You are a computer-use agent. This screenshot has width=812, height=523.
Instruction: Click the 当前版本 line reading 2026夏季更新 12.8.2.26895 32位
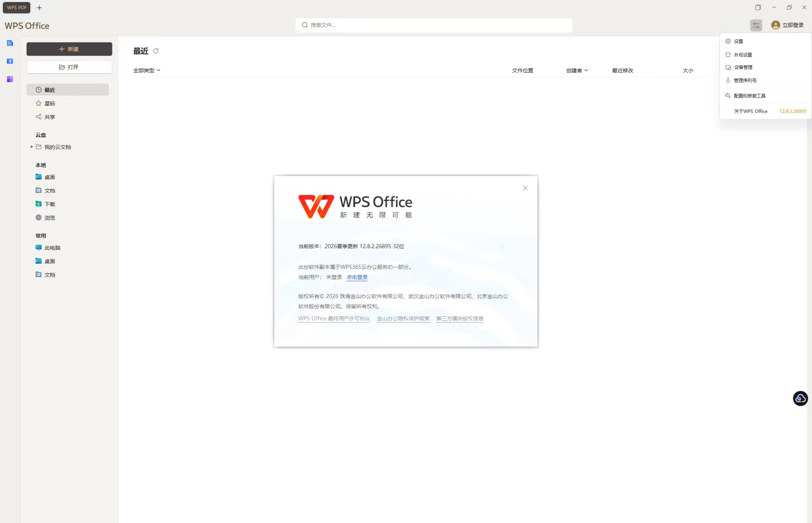tap(351, 246)
